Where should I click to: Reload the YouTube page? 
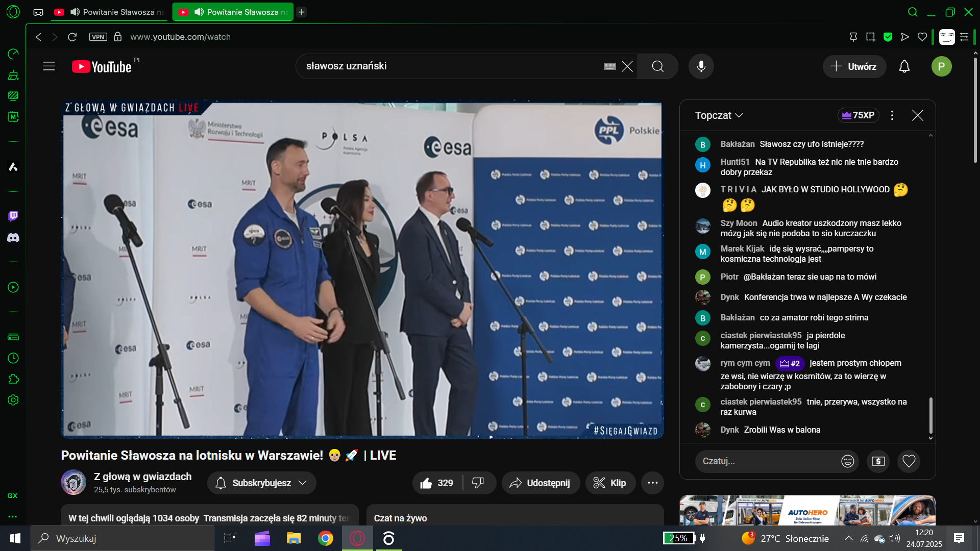coord(72,37)
